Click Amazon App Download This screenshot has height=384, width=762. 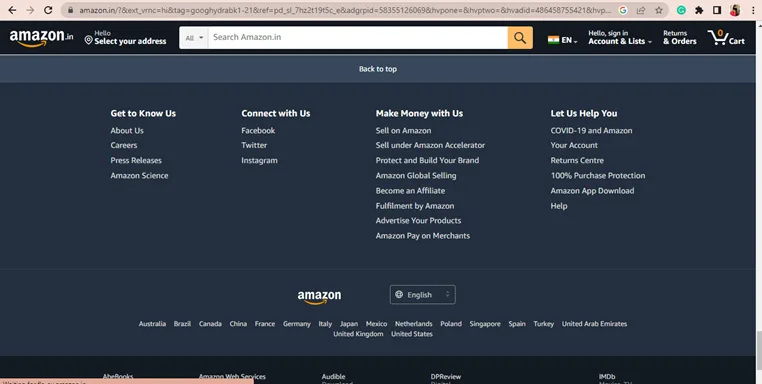pyautogui.click(x=592, y=191)
